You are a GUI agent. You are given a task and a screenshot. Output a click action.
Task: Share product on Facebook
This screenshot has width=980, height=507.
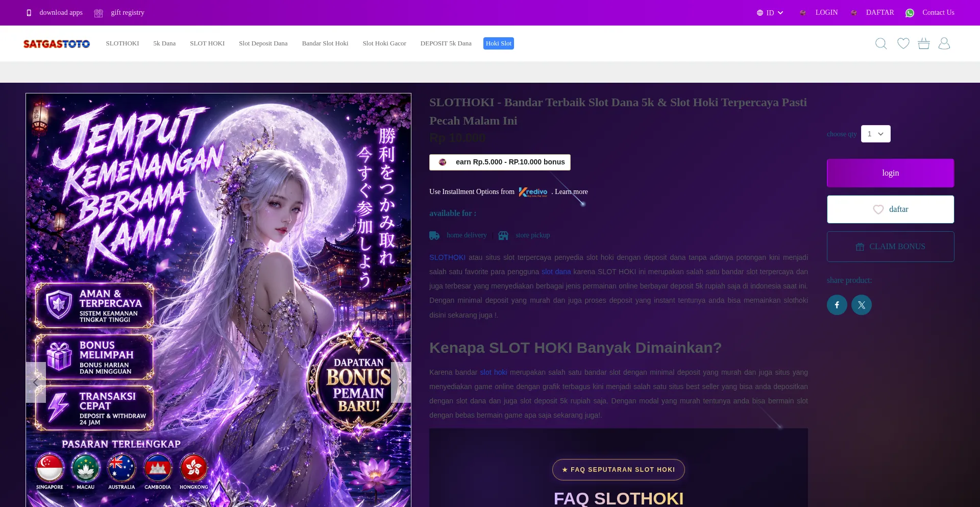click(x=837, y=305)
